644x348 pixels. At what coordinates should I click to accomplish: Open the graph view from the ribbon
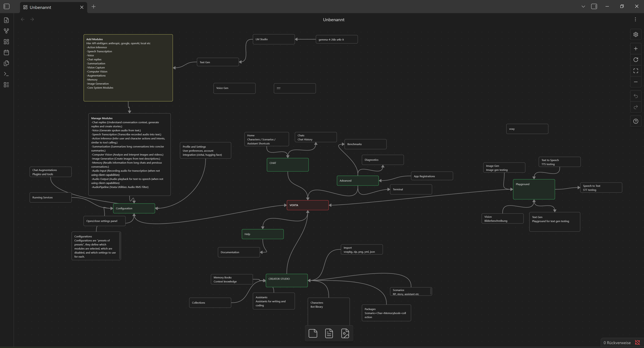[x=7, y=31]
